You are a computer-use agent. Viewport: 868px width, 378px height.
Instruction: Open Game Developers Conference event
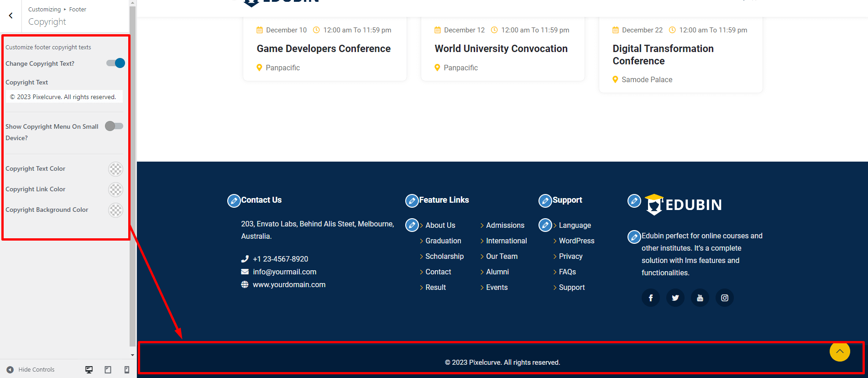click(323, 49)
